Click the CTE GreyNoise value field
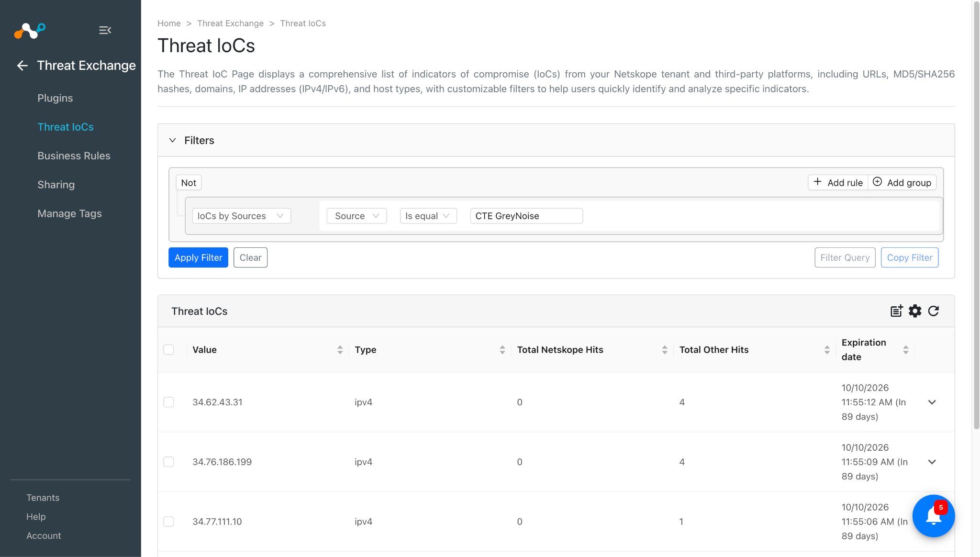The image size is (980, 557). pyautogui.click(x=526, y=216)
